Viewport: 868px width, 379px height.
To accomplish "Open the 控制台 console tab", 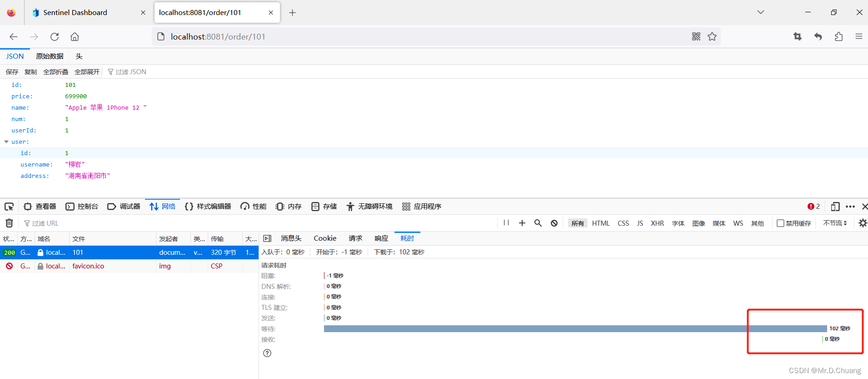I will pos(82,207).
